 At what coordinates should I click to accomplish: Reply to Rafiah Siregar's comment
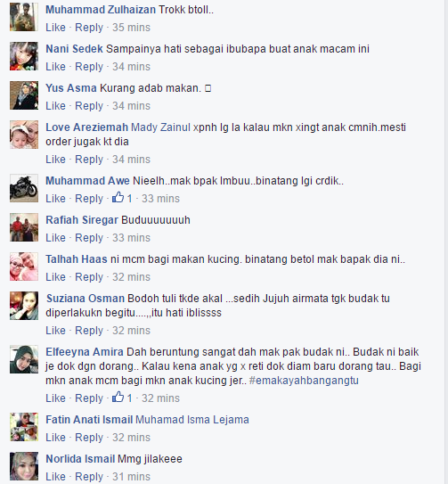coord(89,238)
